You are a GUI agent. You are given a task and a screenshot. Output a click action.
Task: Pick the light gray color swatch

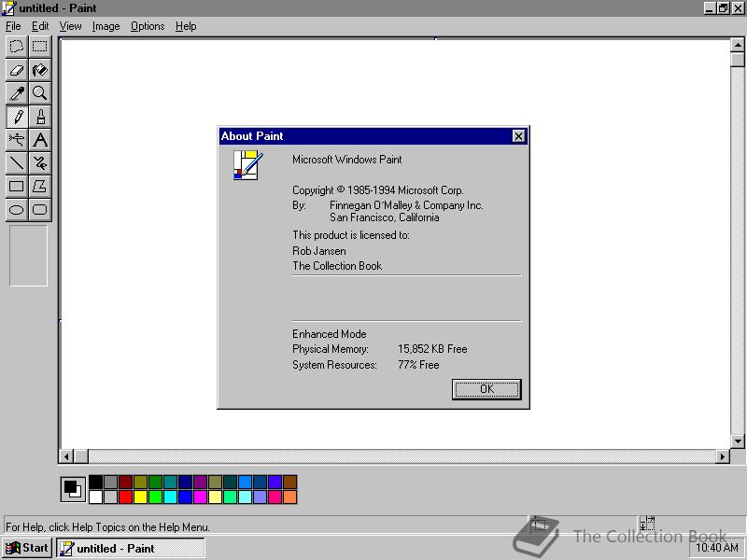(110, 497)
